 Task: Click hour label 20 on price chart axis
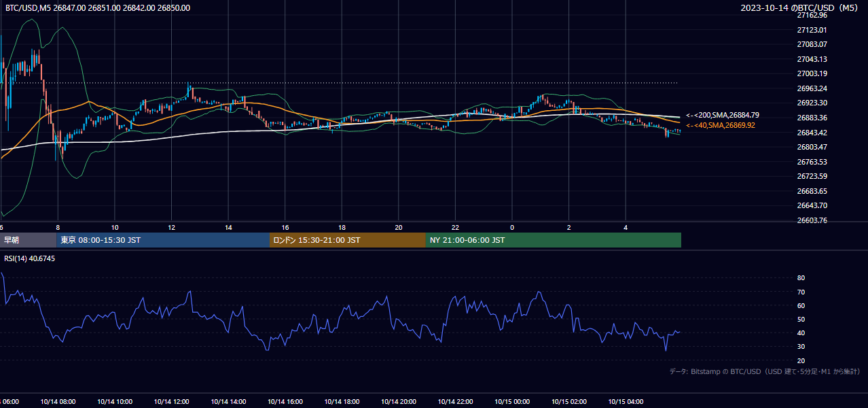pos(399,227)
